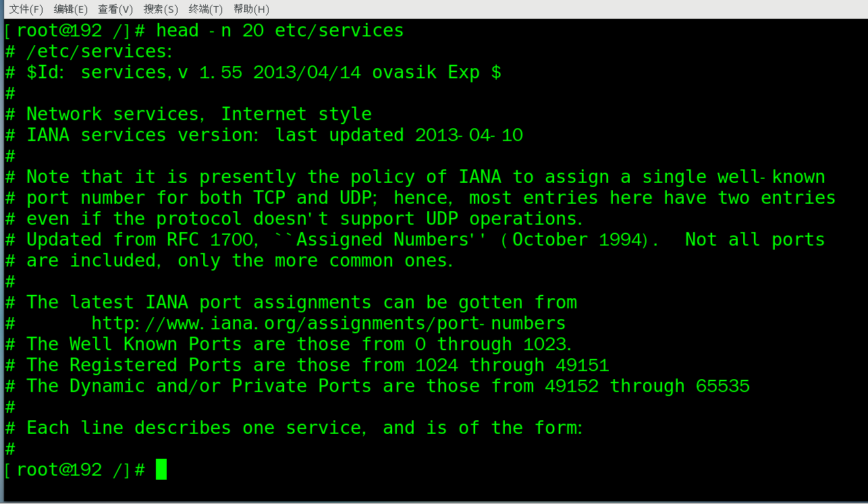Click the 'Well Known Ports' line
This screenshot has width=868, height=504.
[x=155, y=344]
